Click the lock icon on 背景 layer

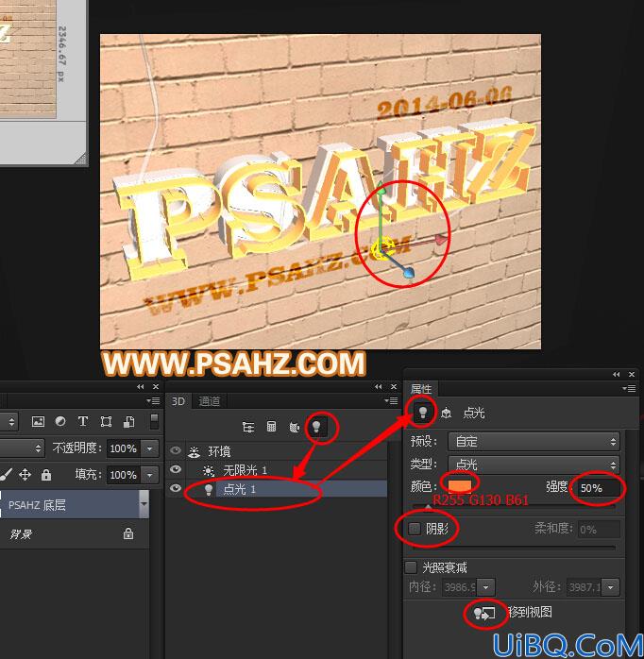pos(128,533)
